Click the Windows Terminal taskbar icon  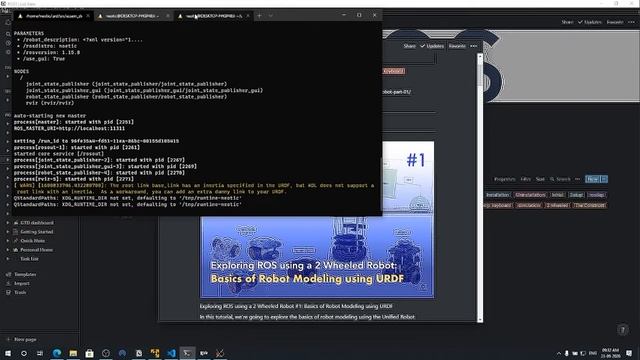coord(187,353)
